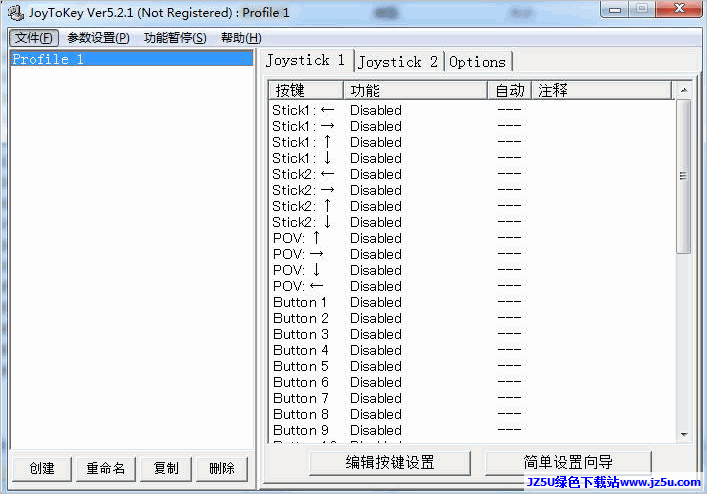Click the 自动 column header

510,90
